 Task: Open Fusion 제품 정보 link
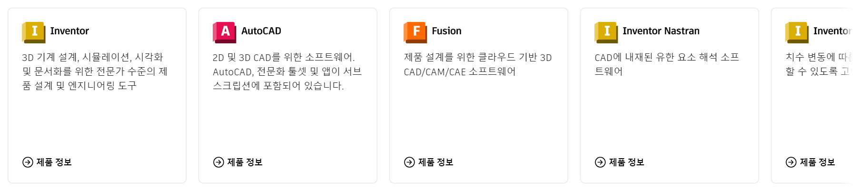(x=435, y=162)
